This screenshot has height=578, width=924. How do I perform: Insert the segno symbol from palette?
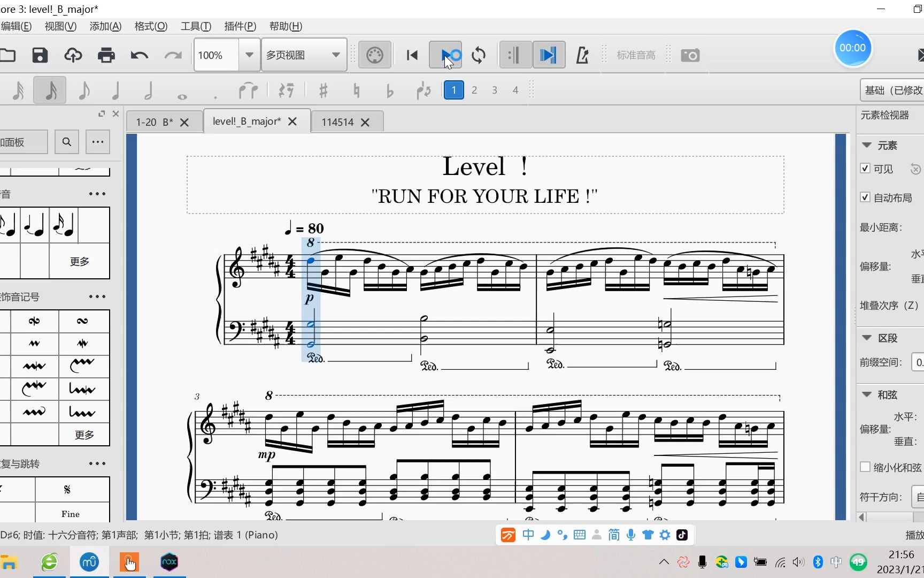click(67, 489)
